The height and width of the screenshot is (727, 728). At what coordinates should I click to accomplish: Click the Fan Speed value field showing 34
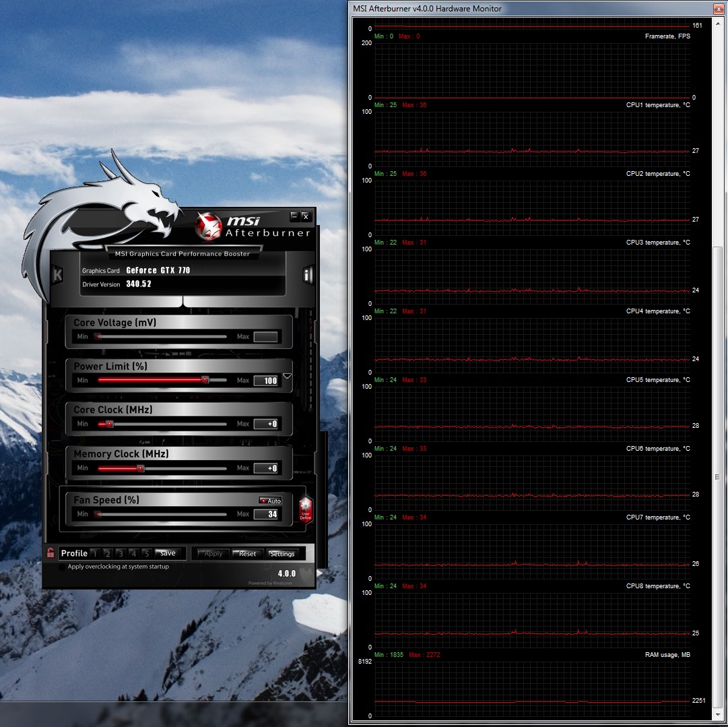(x=265, y=514)
